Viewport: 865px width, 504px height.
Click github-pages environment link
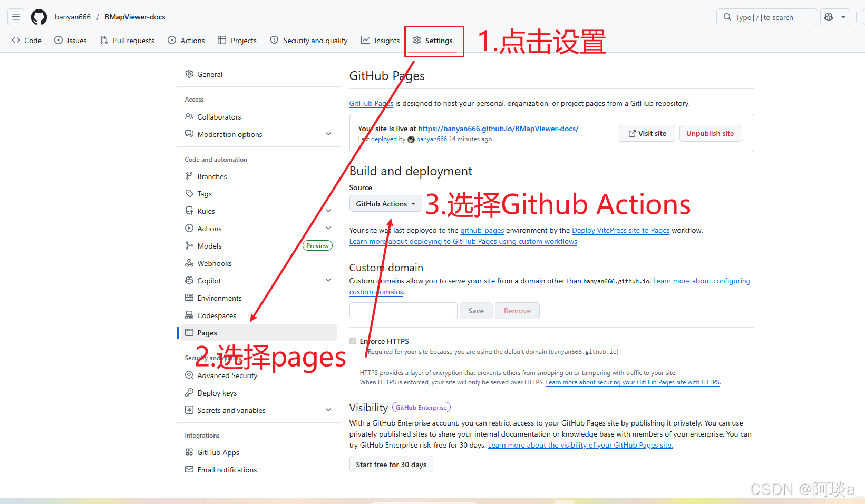coord(482,231)
